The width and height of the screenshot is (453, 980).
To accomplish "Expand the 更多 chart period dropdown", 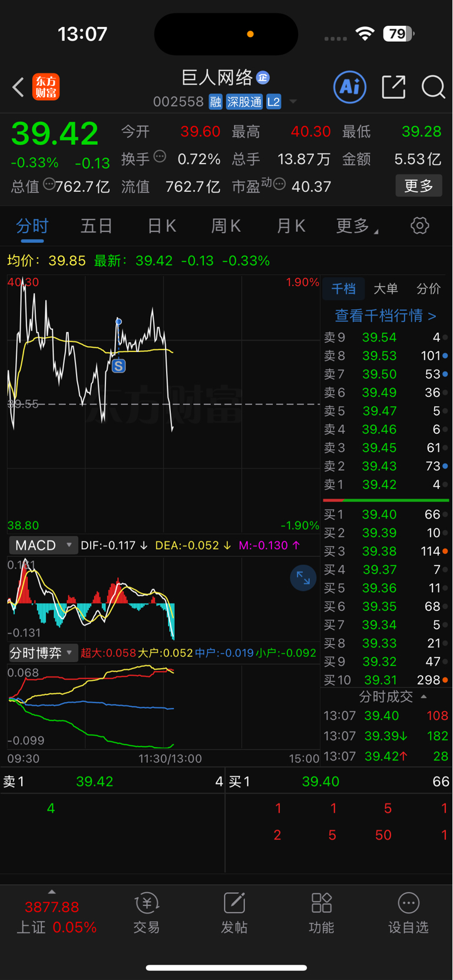I will coord(357,226).
